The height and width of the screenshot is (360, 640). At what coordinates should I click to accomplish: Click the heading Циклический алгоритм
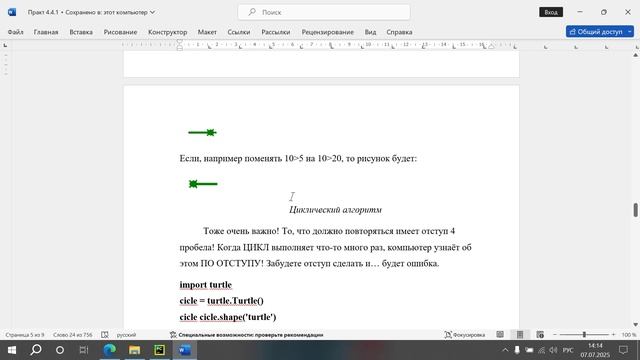click(x=335, y=210)
